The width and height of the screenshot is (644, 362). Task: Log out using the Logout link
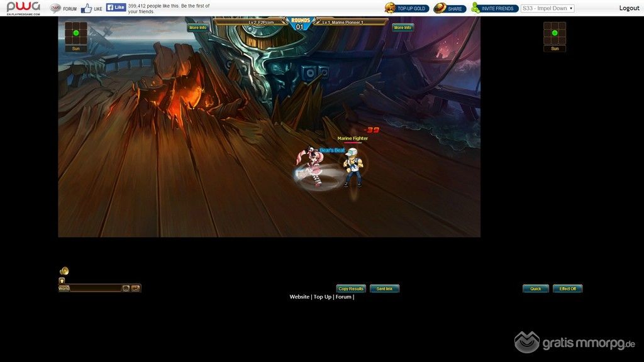point(629,8)
